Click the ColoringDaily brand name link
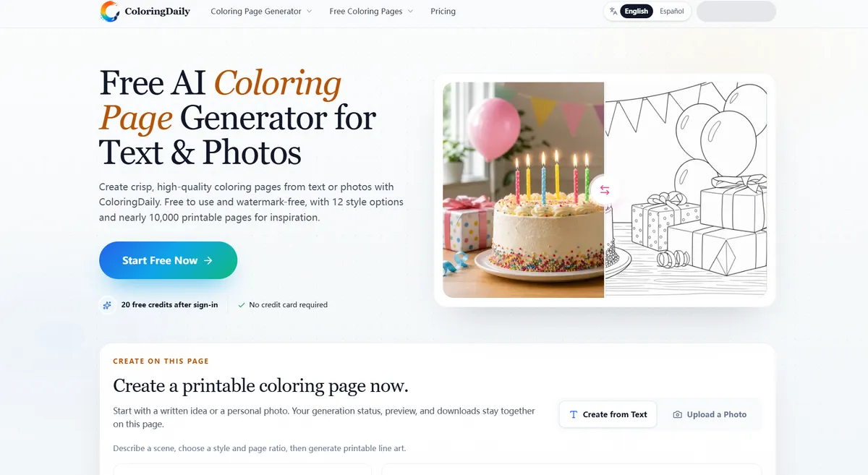The height and width of the screenshot is (475, 868). click(157, 11)
